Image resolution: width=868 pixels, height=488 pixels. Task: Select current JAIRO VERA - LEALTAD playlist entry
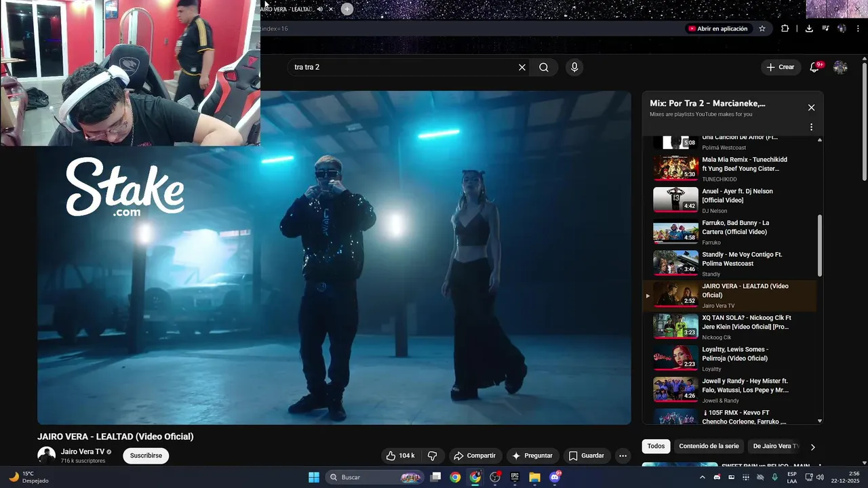(x=729, y=296)
